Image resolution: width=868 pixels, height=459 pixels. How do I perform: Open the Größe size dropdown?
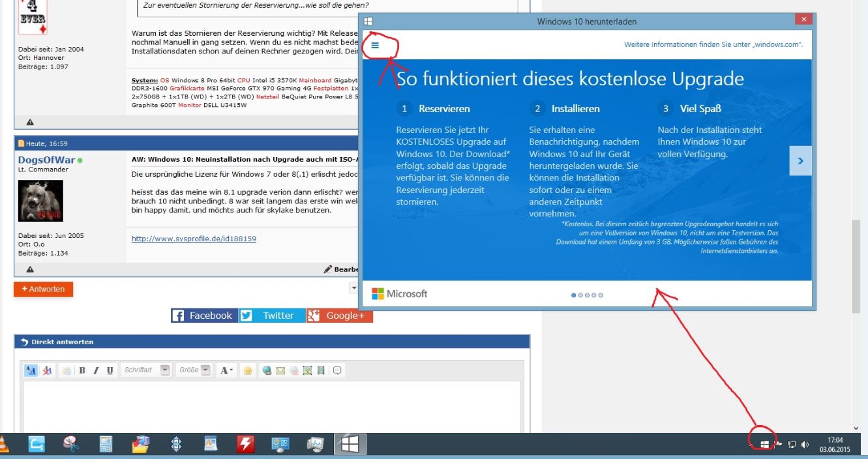point(194,370)
